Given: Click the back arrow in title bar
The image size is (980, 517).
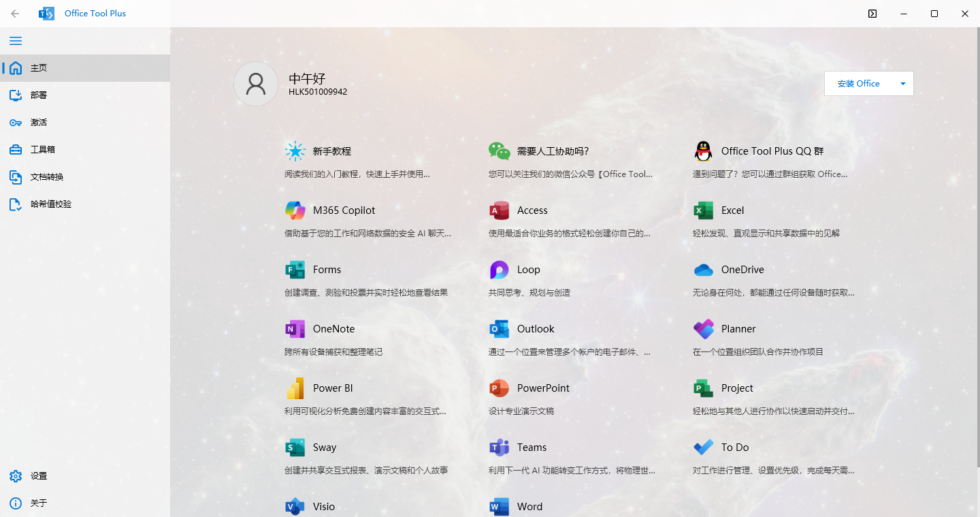Looking at the screenshot, I should 15,14.
